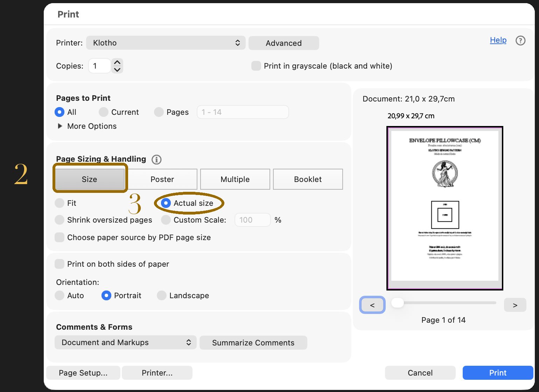
Task: Set orientation to Landscape
Action: pos(162,295)
